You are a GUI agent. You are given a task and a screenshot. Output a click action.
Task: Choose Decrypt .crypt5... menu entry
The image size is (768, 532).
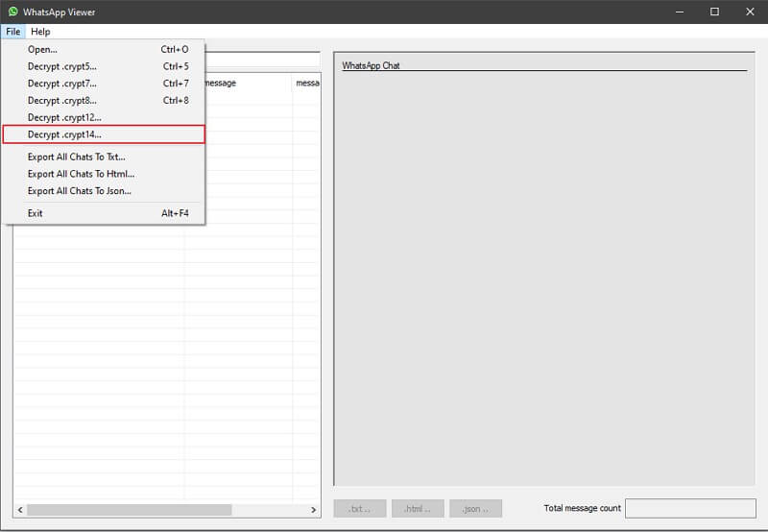coord(62,66)
